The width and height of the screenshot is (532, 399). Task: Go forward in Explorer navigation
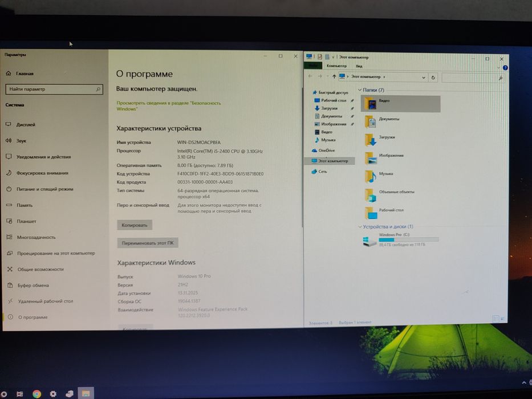tap(320, 76)
